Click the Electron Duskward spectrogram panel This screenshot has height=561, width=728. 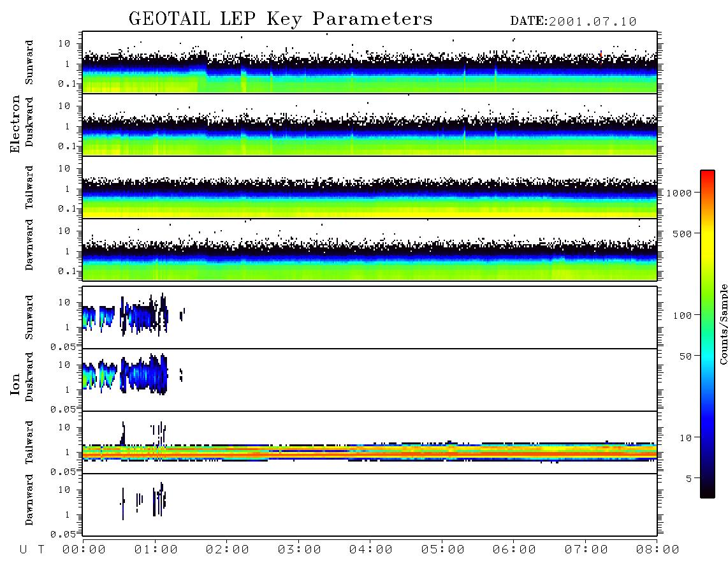pos(370,125)
